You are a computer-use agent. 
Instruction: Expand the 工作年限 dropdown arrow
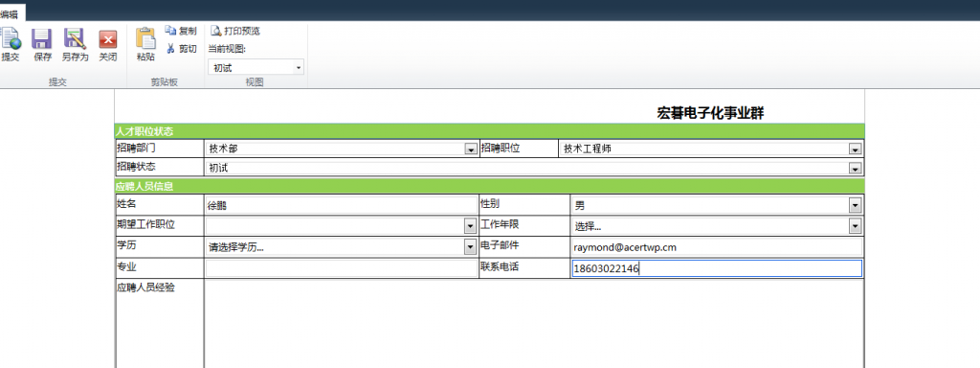(x=855, y=226)
